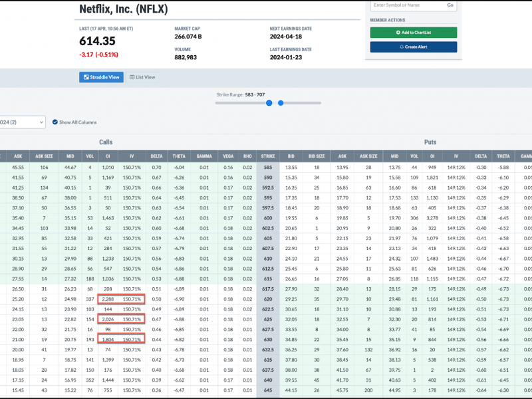Click the Netflix, Inc. (NFLX) heading
532x399 pixels.
pos(124,9)
